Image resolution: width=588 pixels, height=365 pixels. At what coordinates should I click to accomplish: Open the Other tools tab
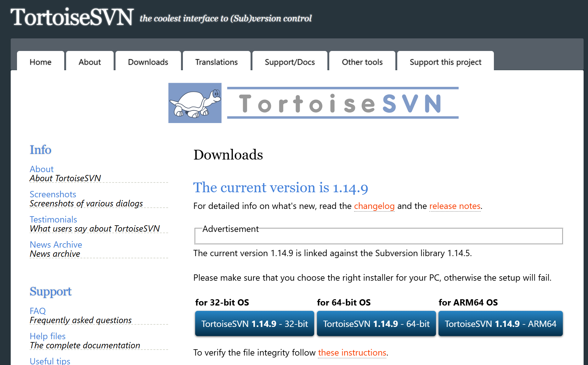pos(362,62)
